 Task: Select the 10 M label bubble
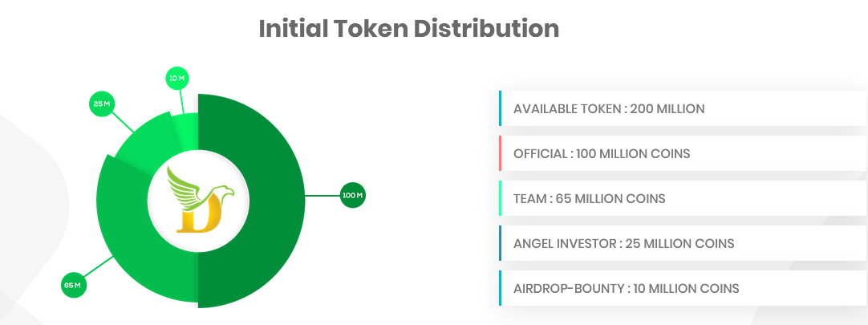click(x=177, y=79)
